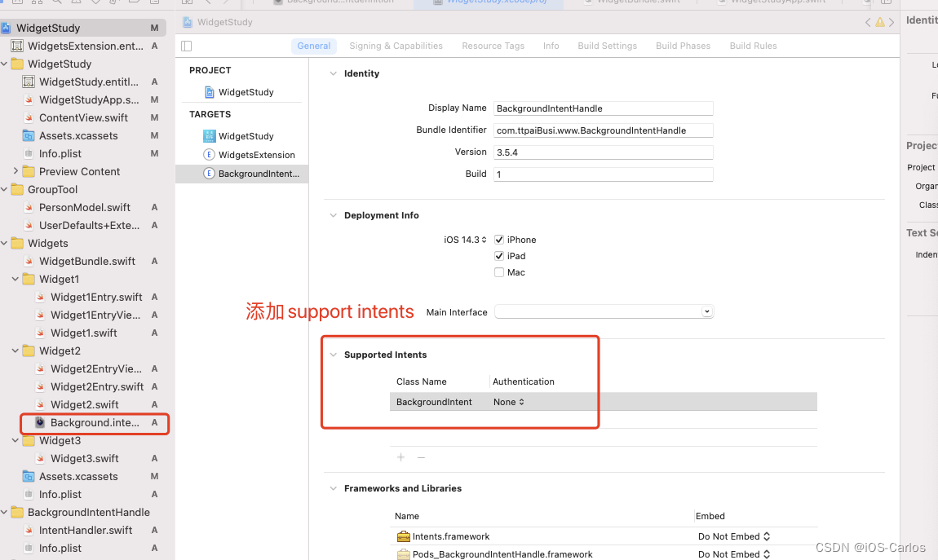The height and width of the screenshot is (560, 938).
Task: Open the Info tab
Action: coord(551,46)
